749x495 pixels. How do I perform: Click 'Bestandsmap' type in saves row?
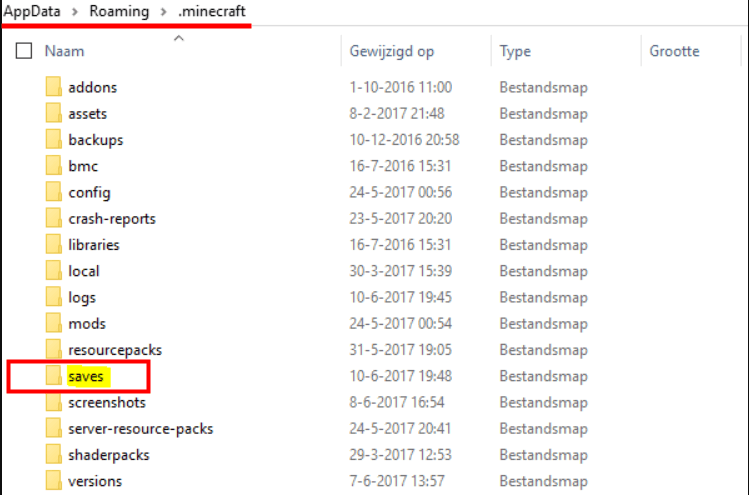coord(544,377)
